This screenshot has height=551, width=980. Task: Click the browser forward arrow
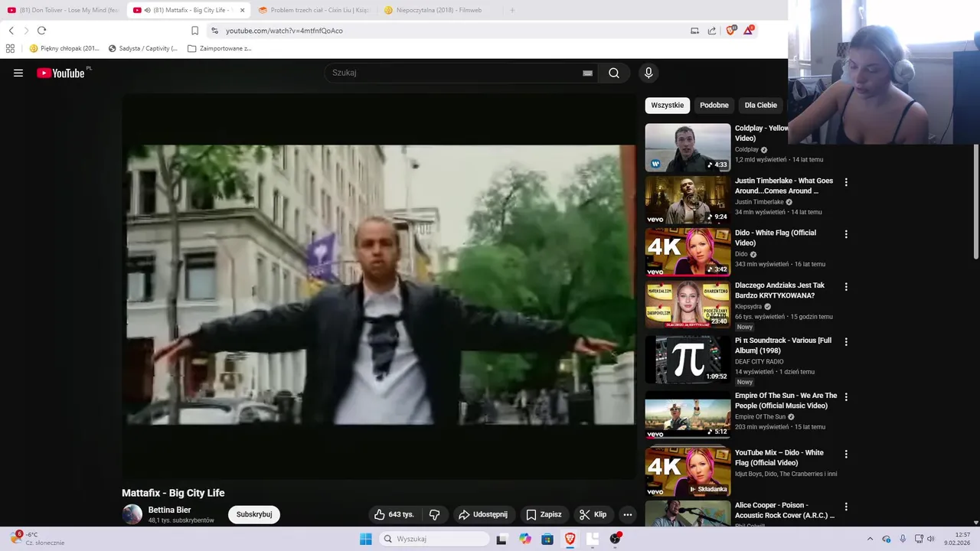[26, 31]
